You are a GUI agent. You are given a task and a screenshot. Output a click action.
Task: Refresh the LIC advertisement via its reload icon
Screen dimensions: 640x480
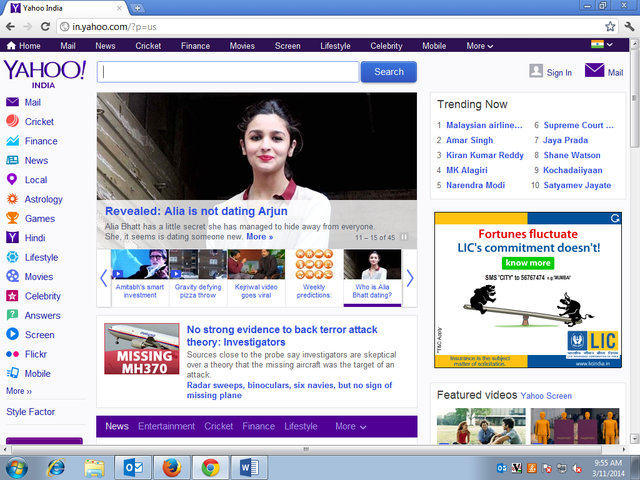[615, 218]
